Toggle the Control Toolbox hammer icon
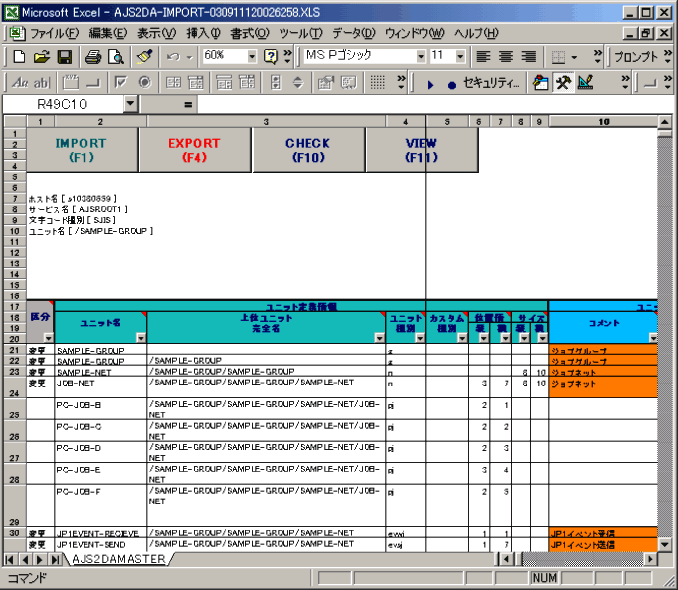Image resolution: width=678 pixels, height=590 pixels. point(563,82)
